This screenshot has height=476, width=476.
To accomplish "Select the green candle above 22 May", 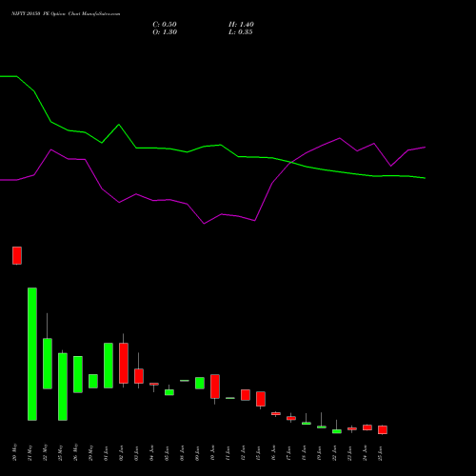I will 48,364.
